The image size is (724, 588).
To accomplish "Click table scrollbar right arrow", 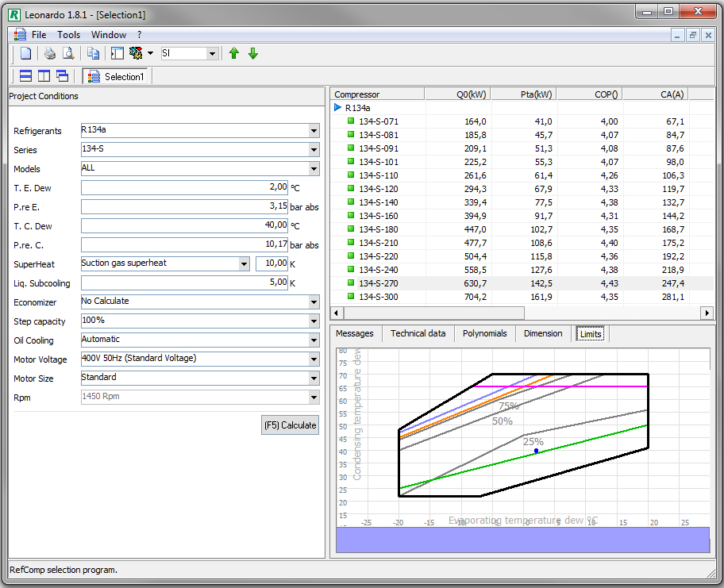I will (707, 313).
